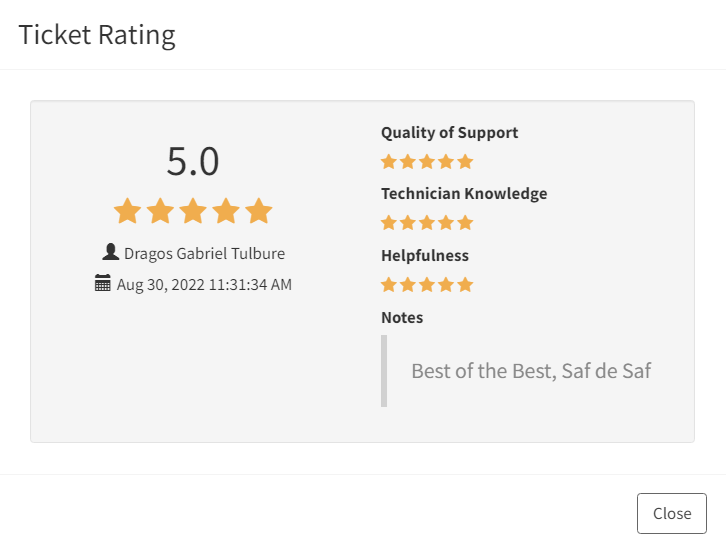Click the user icon beside Dragos Gabriel Tulbure

coord(110,252)
